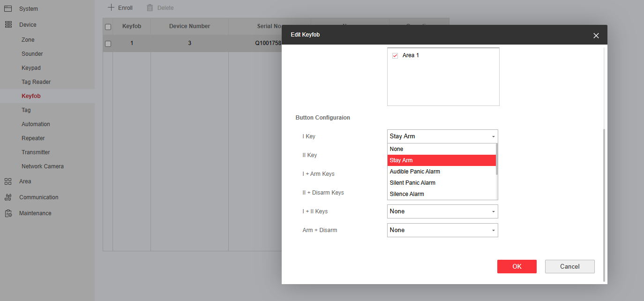The width and height of the screenshot is (644, 301).
Task: Uncheck the Area 1 checkbox
Action: point(395,55)
